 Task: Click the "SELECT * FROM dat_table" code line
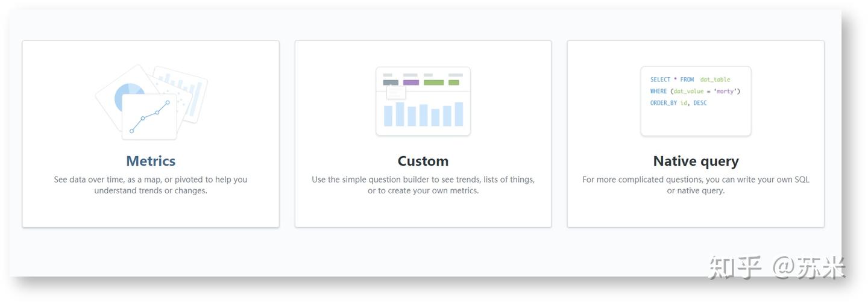(x=690, y=80)
